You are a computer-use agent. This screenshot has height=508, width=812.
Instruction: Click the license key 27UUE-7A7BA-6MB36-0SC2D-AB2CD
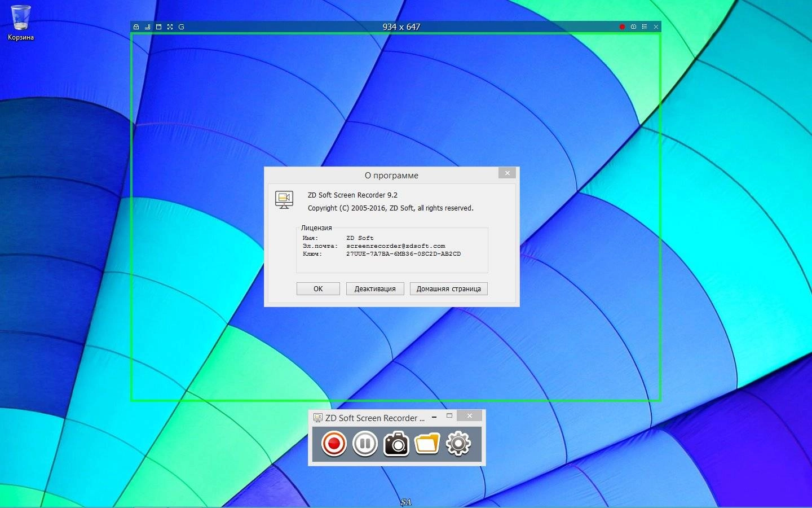click(403, 254)
